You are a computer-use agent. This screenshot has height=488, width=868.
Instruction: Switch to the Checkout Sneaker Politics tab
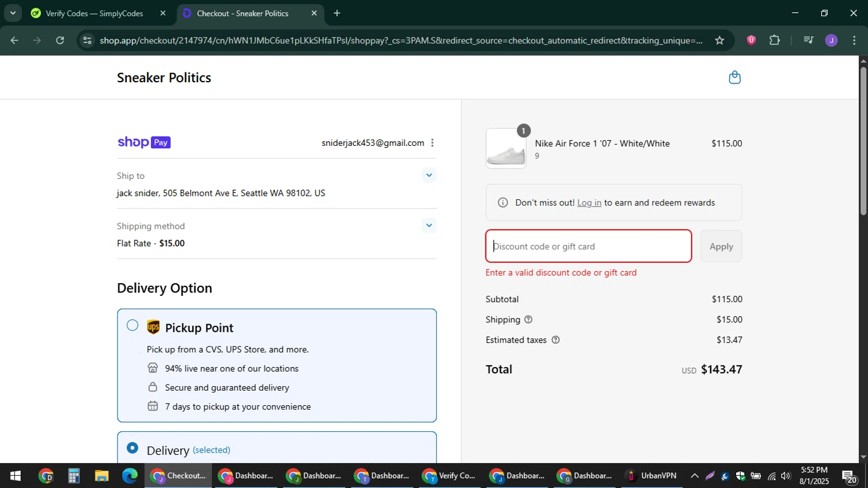tap(243, 13)
